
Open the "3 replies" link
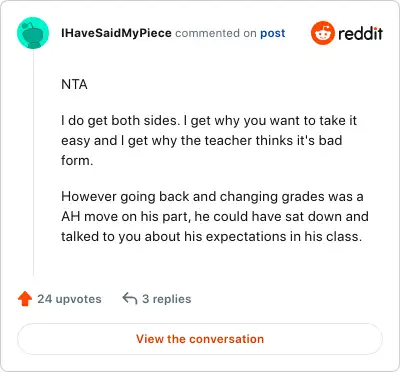[x=167, y=299]
